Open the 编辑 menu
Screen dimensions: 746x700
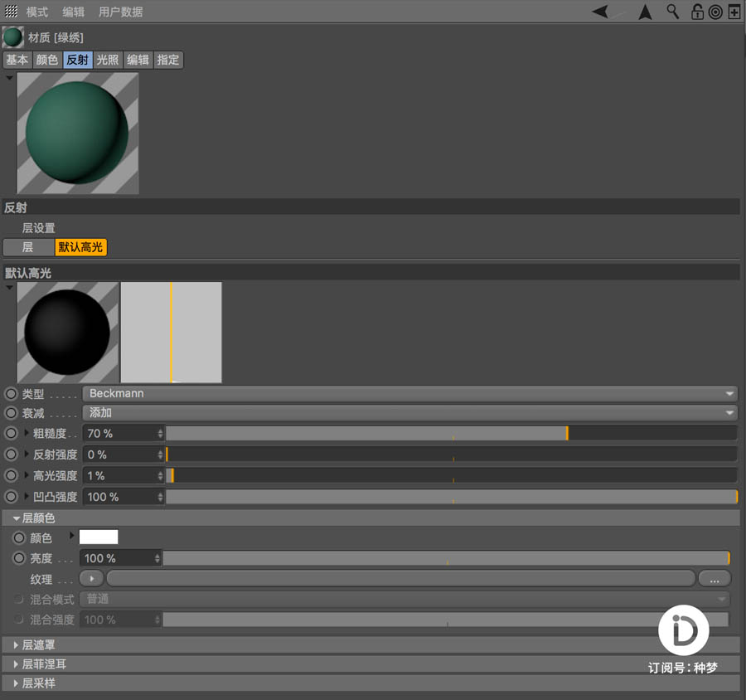(x=73, y=12)
